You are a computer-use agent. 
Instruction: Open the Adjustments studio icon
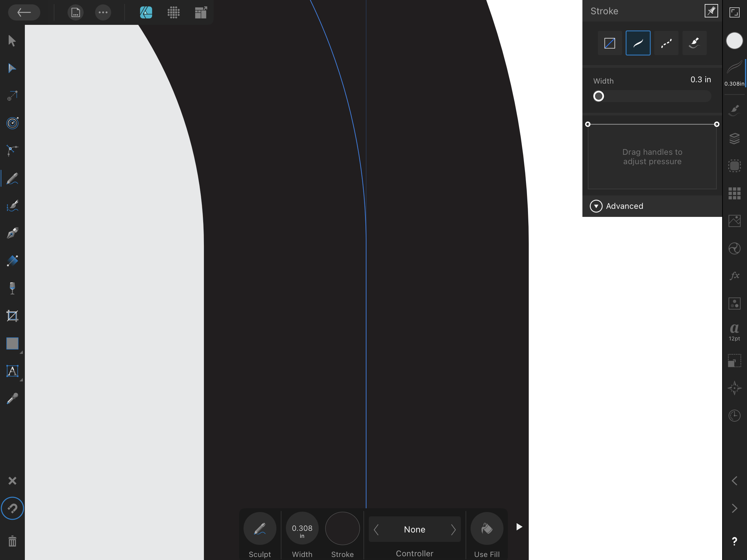[x=735, y=249]
